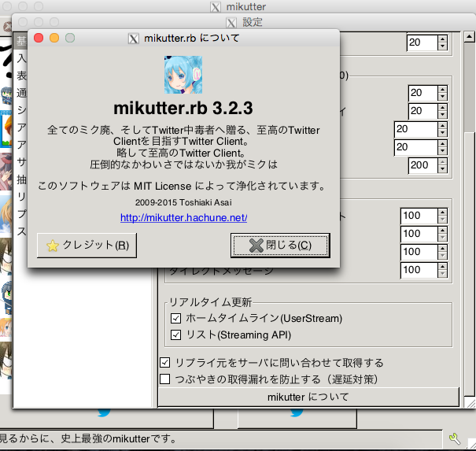
Task: Click X11 icon beside main mikutter window title
Action: point(216,7)
